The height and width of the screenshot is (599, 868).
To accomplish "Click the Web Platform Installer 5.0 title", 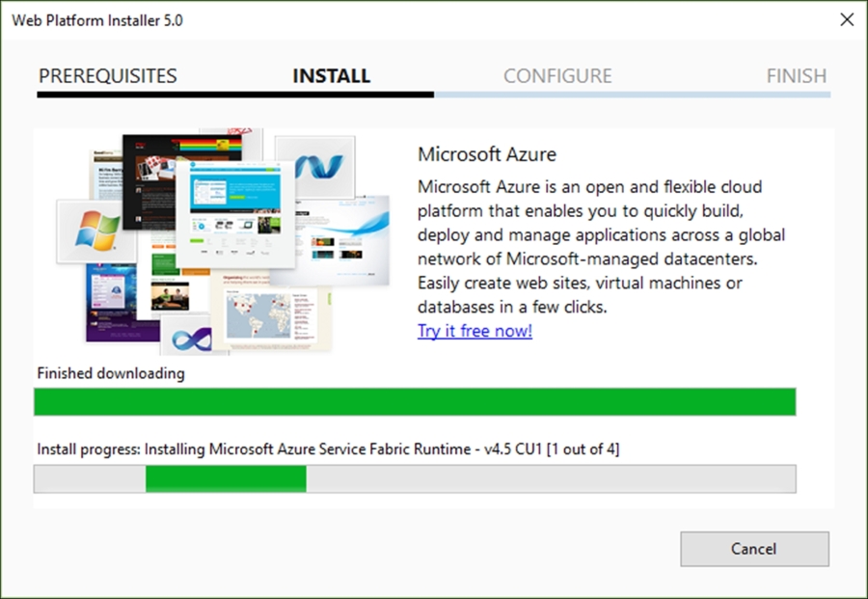I will coord(97,20).
